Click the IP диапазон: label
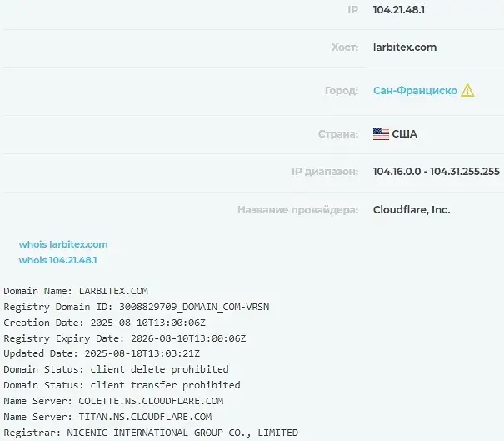This screenshot has height=441, width=504. pyautogui.click(x=325, y=172)
